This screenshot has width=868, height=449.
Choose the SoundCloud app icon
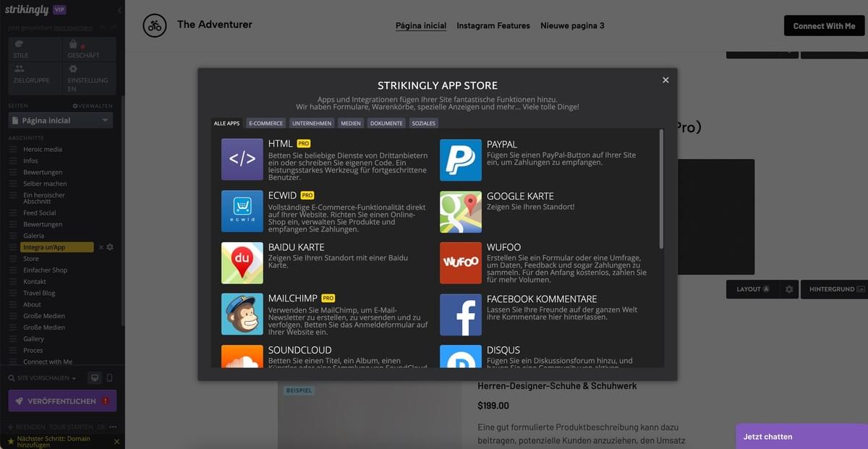point(242,356)
